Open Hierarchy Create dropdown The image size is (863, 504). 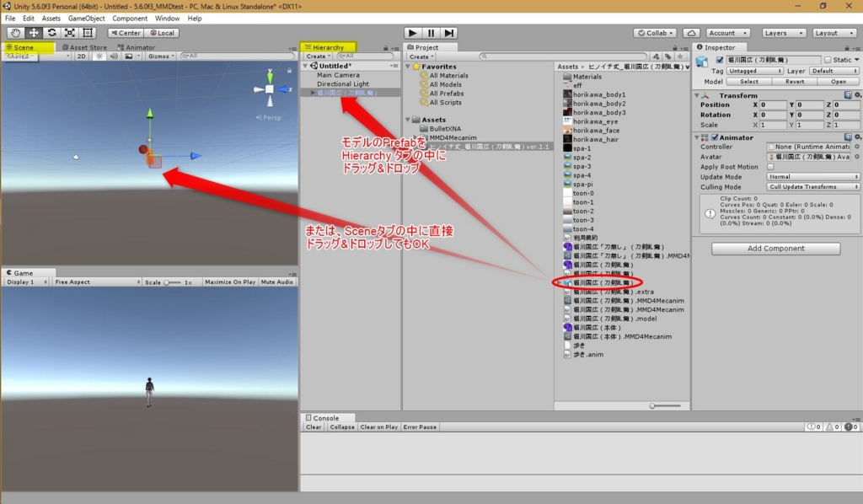(318, 56)
